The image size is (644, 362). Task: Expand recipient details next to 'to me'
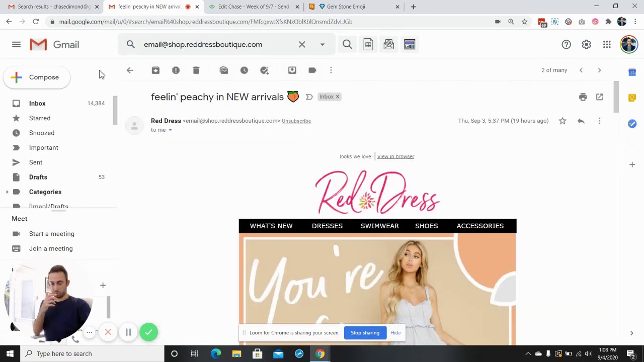click(170, 130)
